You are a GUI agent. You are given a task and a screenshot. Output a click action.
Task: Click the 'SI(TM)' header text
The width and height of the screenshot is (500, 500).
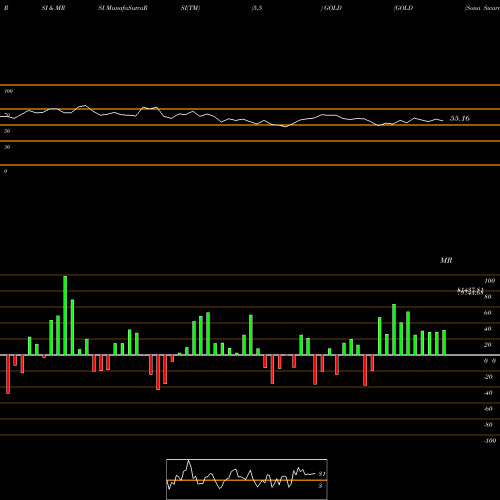click(x=190, y=8)
